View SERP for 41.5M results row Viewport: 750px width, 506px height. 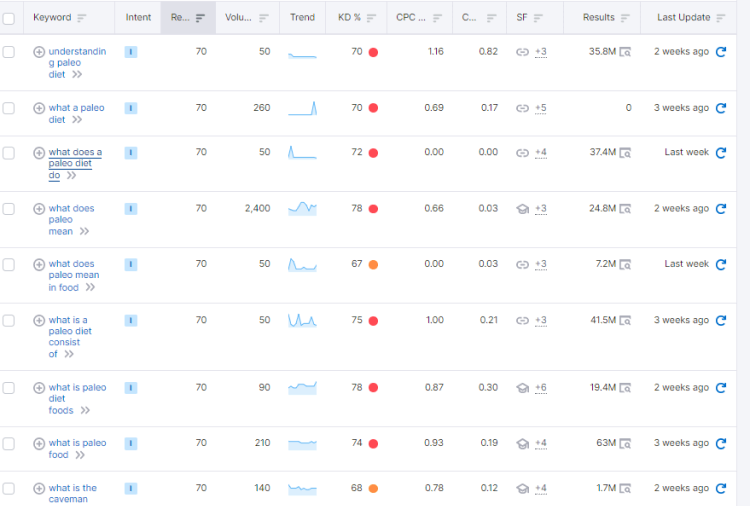(x=625, y=320)
